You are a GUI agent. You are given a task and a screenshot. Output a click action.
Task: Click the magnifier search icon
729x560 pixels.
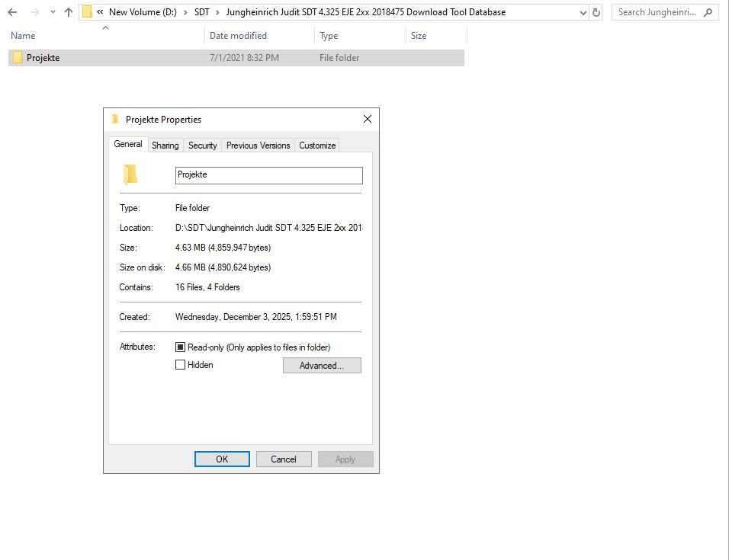[x=708, y=12]
